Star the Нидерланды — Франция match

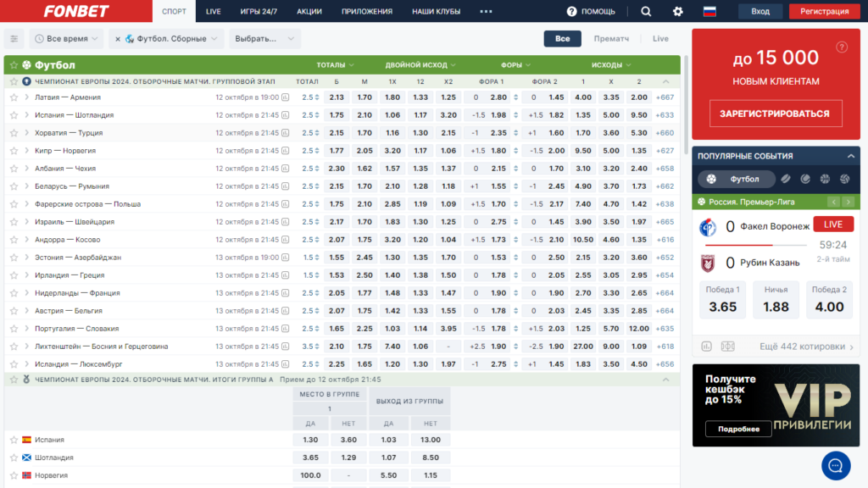14,292
